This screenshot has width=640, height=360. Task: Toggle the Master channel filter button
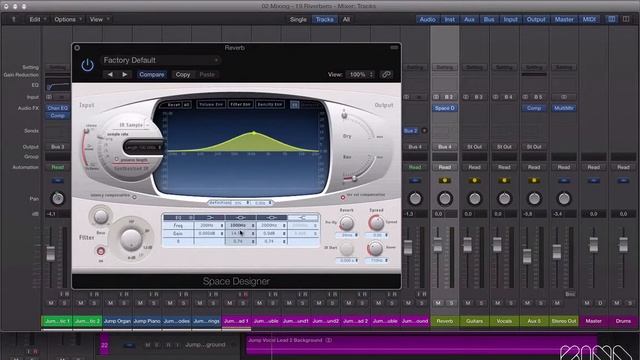pyautogui.click(x=564, y=19)
